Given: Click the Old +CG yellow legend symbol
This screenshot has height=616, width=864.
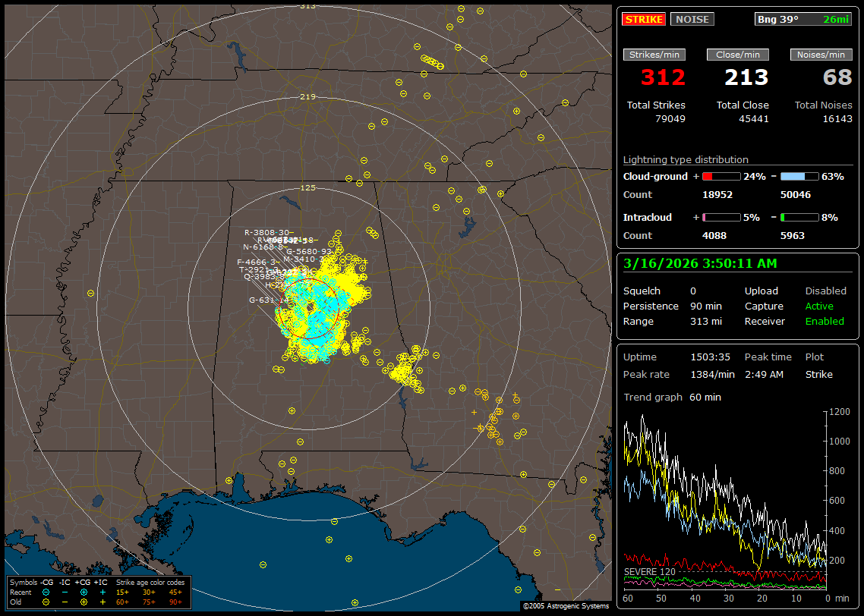Looking at the screenshot, I should 83,602.
